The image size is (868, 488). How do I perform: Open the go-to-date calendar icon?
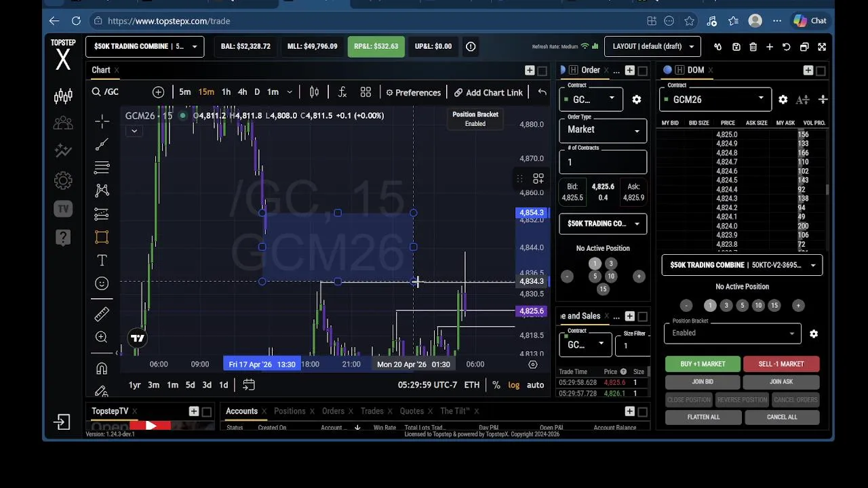point(249,385)
